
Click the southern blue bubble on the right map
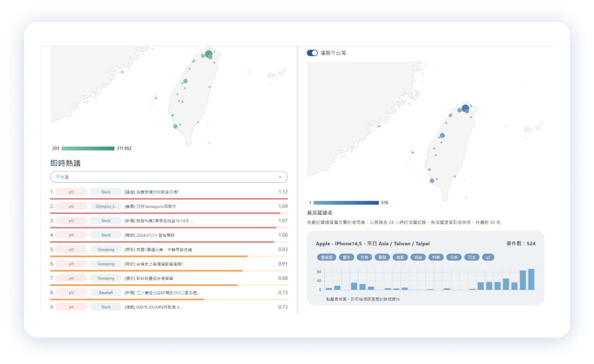click(x=432, y=181)
